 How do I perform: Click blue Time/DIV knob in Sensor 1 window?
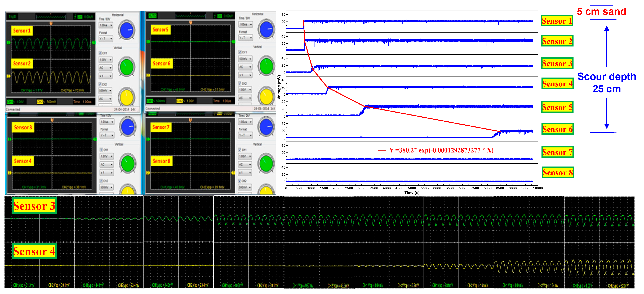point(127,30)
